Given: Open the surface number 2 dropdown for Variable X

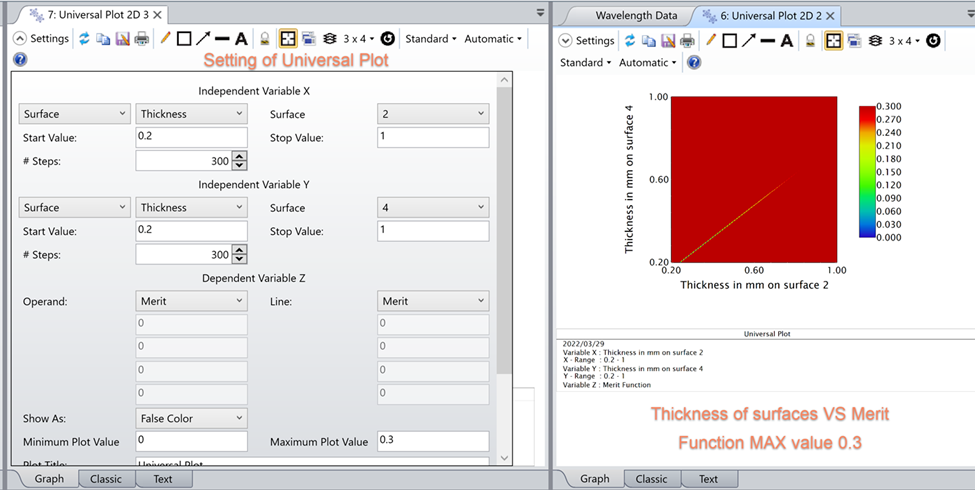Looking at the screenshot, I should tap(433, 114).
